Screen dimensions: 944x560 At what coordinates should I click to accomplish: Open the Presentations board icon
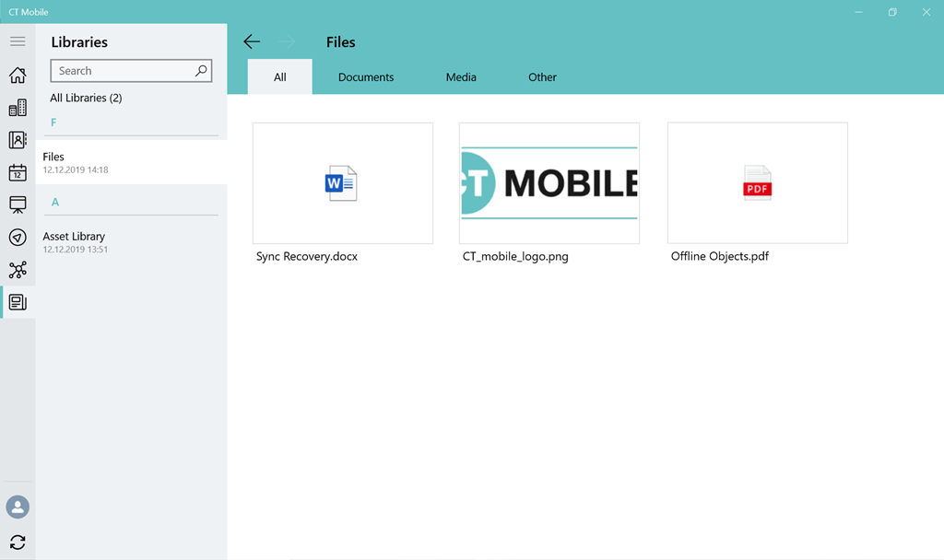[18, 204]
